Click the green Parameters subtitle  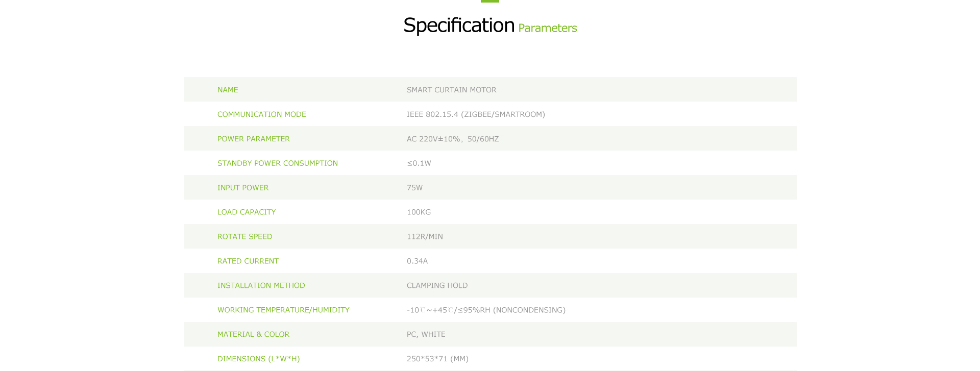point(548,28)
